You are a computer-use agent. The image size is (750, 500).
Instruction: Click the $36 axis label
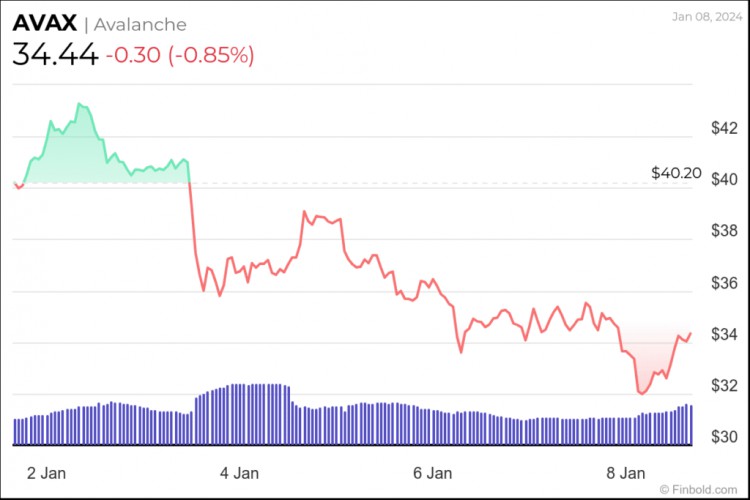point(724,283)
